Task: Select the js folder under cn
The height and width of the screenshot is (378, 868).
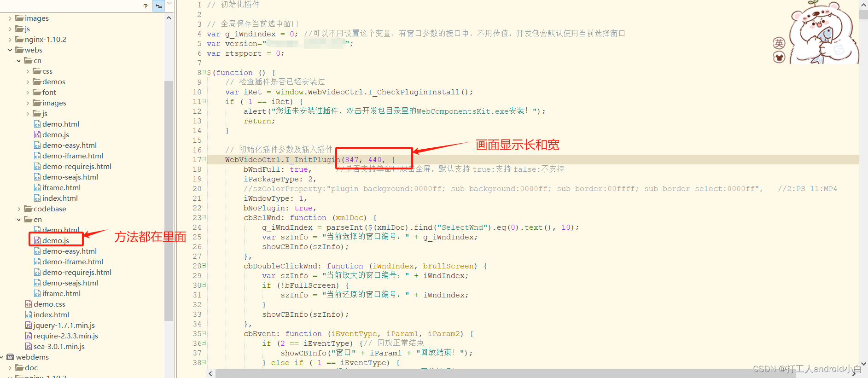Action: tap(40, 114)
